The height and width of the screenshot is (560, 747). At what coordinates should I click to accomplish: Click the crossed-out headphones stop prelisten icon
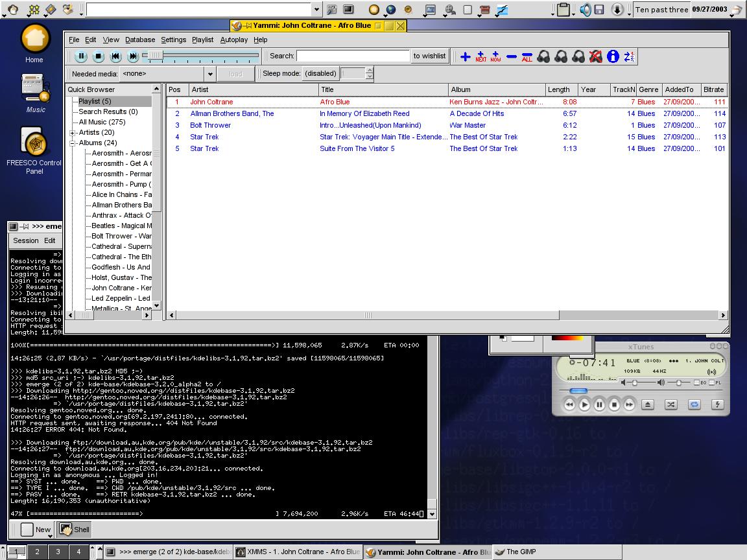[x=595, y=56]
